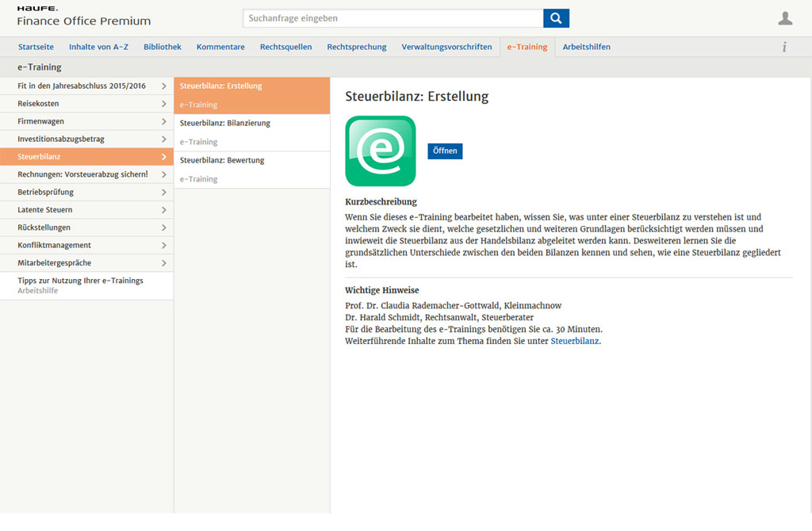Switch to Verwaltungsvorschriften tab

(x=446, y=47)
